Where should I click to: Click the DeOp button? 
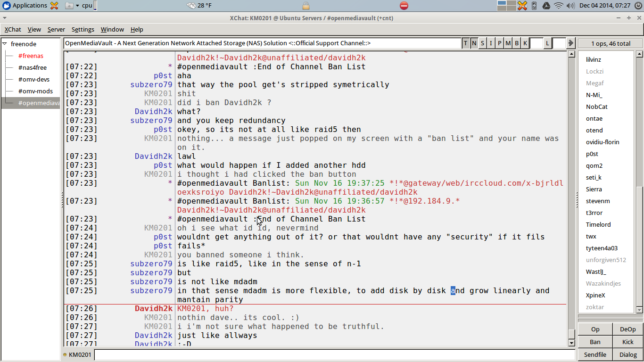coord(627,329)
